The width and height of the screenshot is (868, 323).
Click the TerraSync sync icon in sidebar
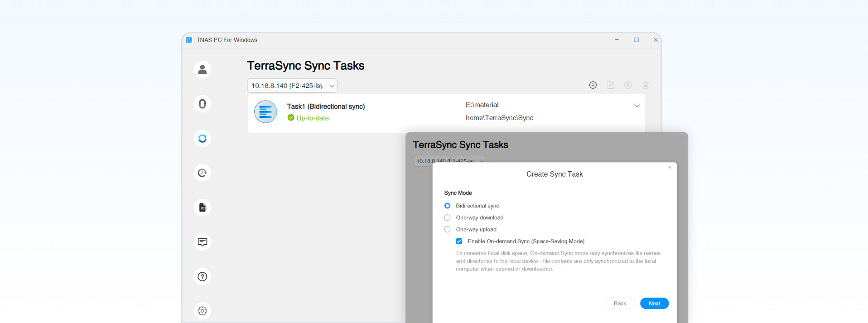click(x=202, y=139)
